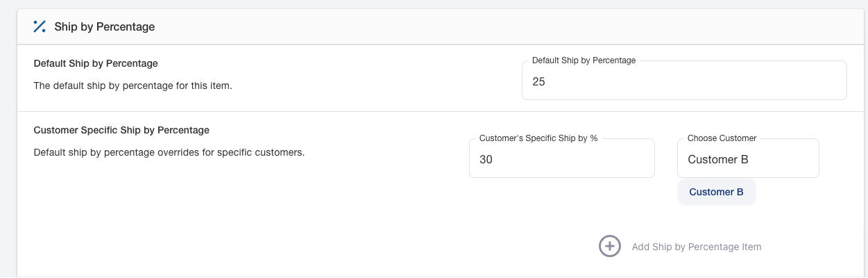The image size is (868, 278).
Task: Click the empty right end of Default Ship field
Action: pyautogui.click(x=819, y=81)
